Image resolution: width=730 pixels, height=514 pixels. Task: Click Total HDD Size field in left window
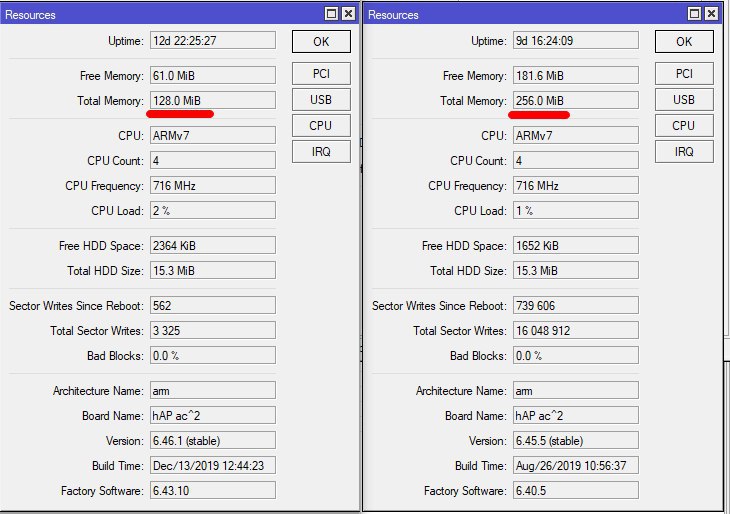(x=213, y=271)
